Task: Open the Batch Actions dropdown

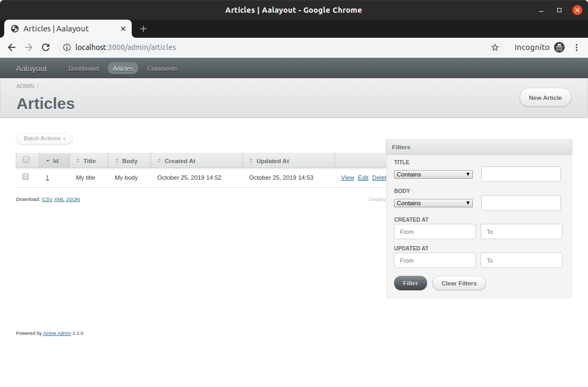Action: pos(44,139)
